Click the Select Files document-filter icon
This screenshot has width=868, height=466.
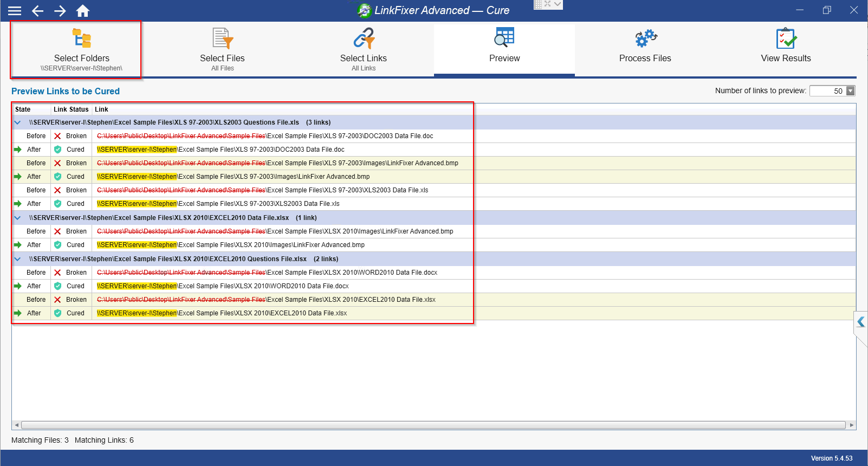point(223,38)
